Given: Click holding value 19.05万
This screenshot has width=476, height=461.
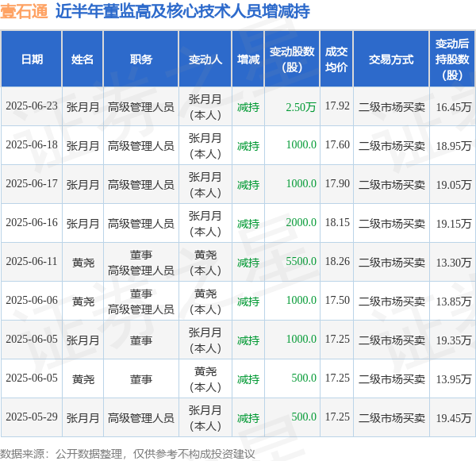Looking at the screenshot, I should pos(454,185).
